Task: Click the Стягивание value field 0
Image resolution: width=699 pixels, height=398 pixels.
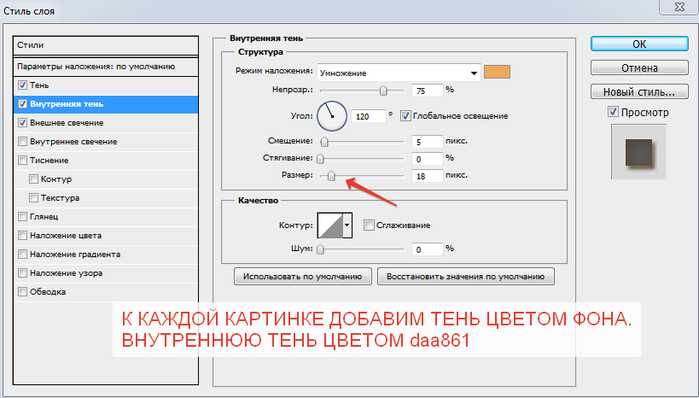Action: (x=427, y=159)
